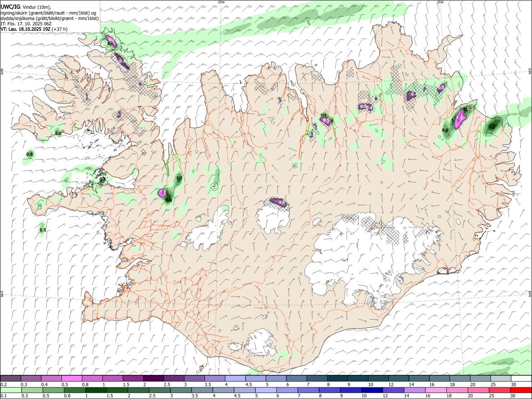Select the navy blue 10 swatch in the rain scale
The height and width of the screenshot is (399, 532).
(372, 390)
